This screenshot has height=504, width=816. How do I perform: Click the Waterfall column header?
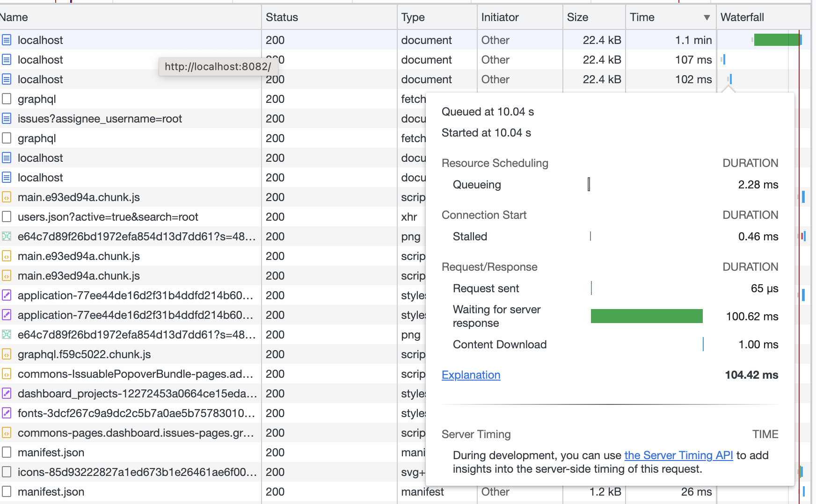click(x=742, y=17)
